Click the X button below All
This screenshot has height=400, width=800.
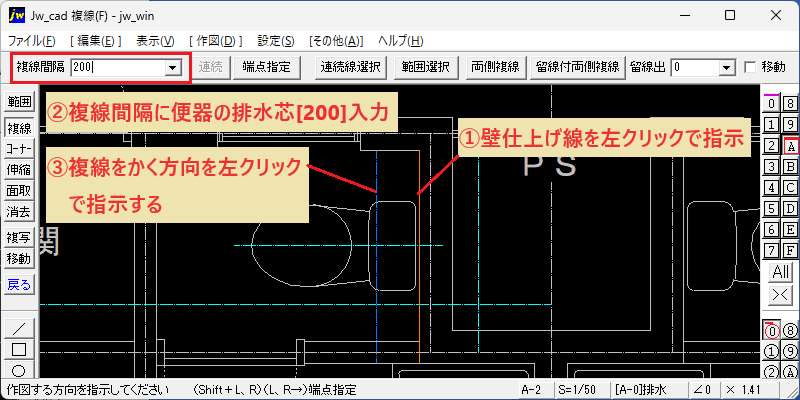(x=781, y=295)
